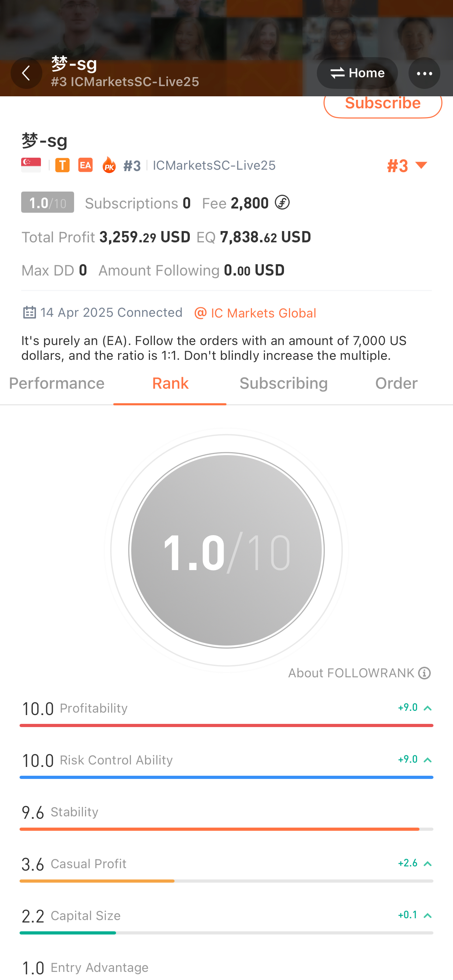This screenshot has height=980, width=453.
Task: Switch to the Performance tab
Action: 57,383
